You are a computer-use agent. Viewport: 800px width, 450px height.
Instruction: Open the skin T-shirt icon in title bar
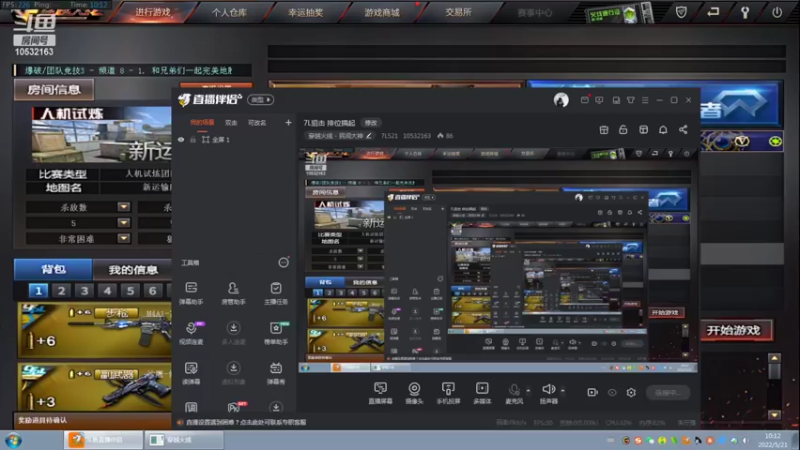tap(631, 100)
